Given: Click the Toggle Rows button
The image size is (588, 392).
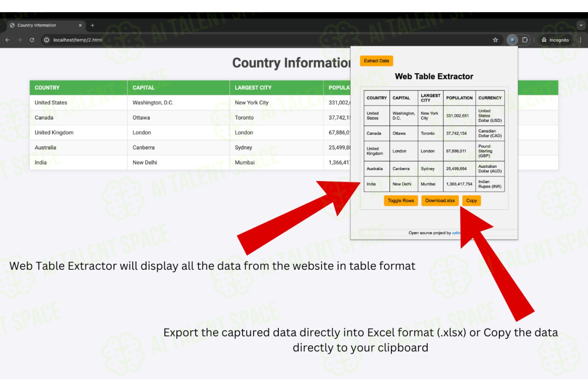Looking at the screenshot, I should pyautogui.click(x=401, y=201).
